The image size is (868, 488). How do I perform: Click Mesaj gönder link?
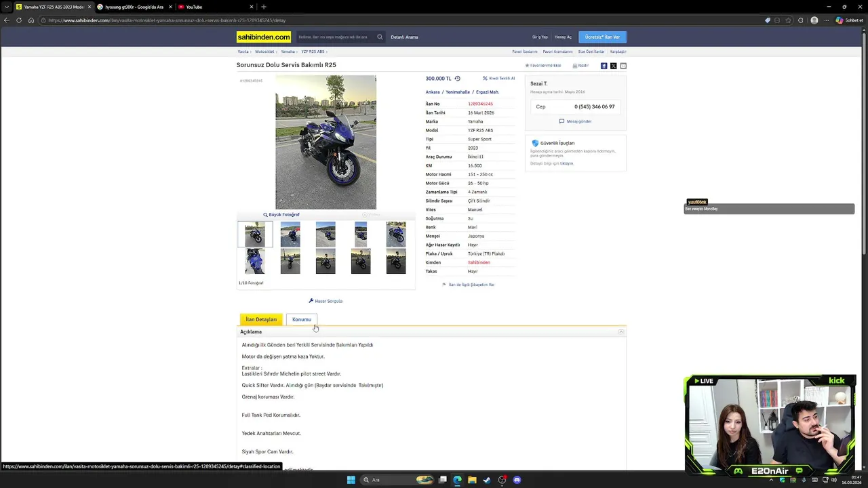click(x=575, y=121)
